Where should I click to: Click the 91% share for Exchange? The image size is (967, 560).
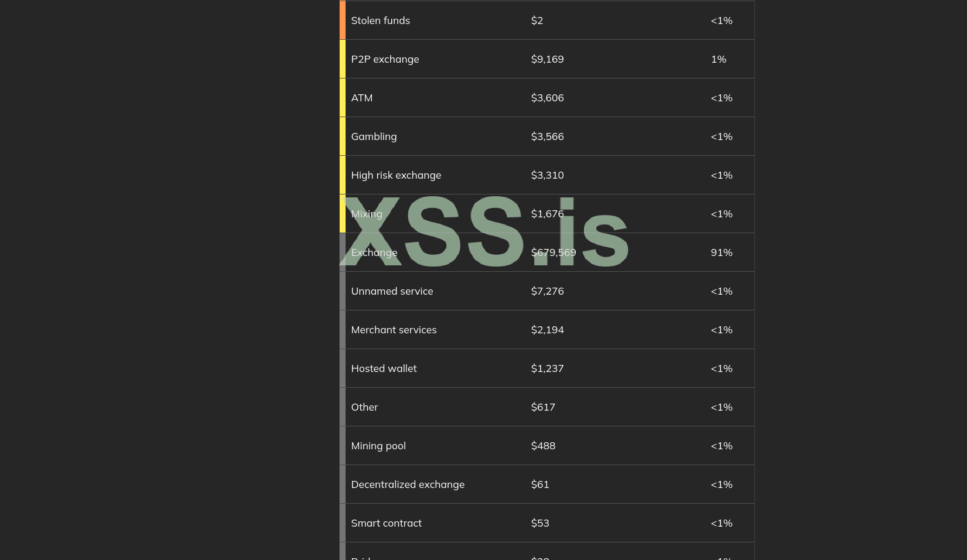pyautogui.click(x=721, y=252)
